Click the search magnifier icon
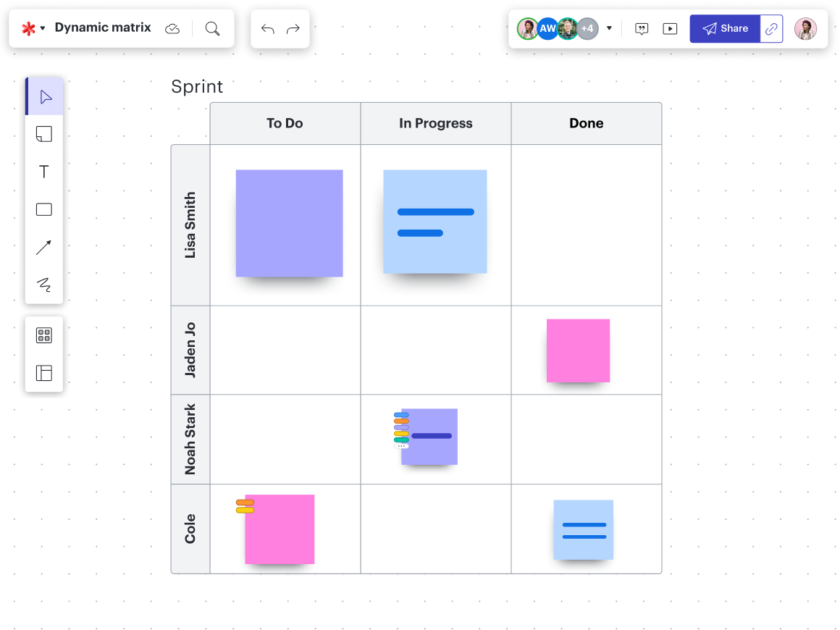This screenshot has height=630, width=840. (212, 28)
